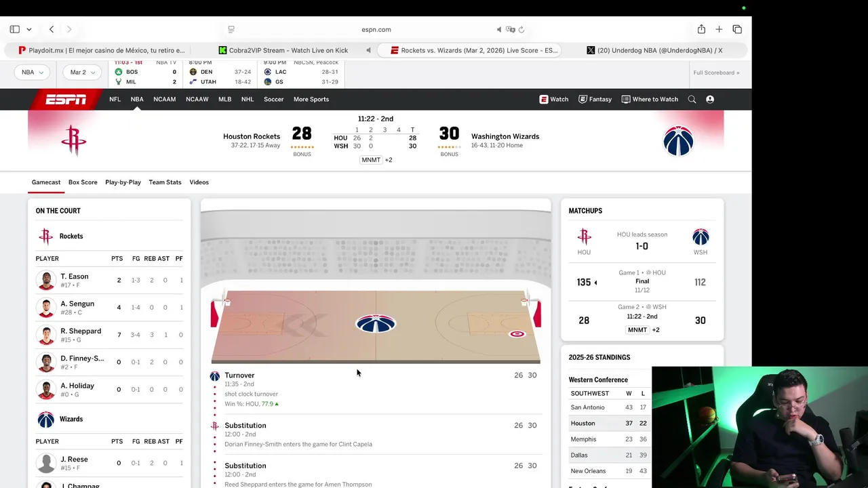The width and height of the screenshot is (868, 488).
Task: Go back with the browser back arrow
Action: [52, 29]
